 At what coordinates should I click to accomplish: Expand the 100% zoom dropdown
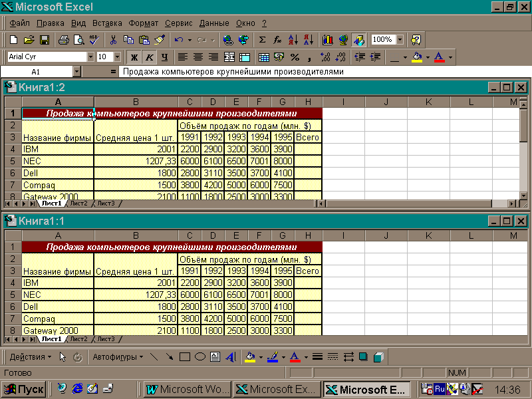pos(400,40)
